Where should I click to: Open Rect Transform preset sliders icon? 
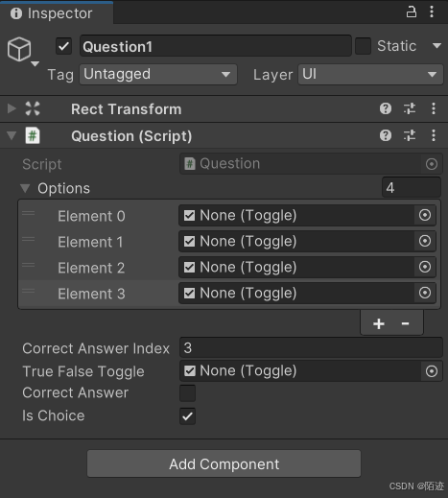410,108
